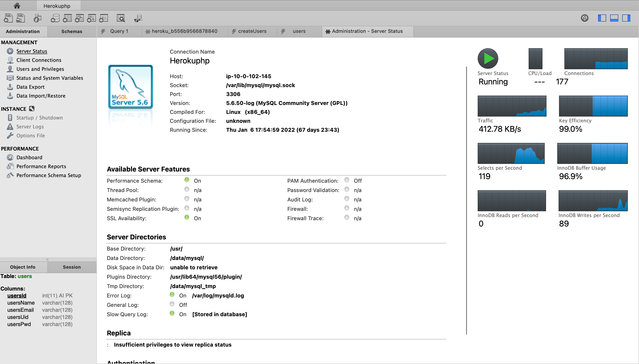The height and width of the screenshot is (364, 639).
Task: Open a SQL script file in new tab
Action: (x=21, y=18)
